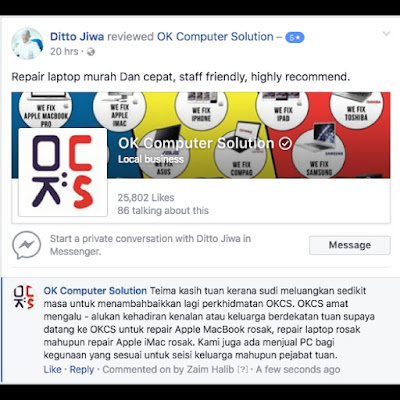This screenshot has width=400, height=400.
Task: Click the Message button
Action: tap(350, 245)
